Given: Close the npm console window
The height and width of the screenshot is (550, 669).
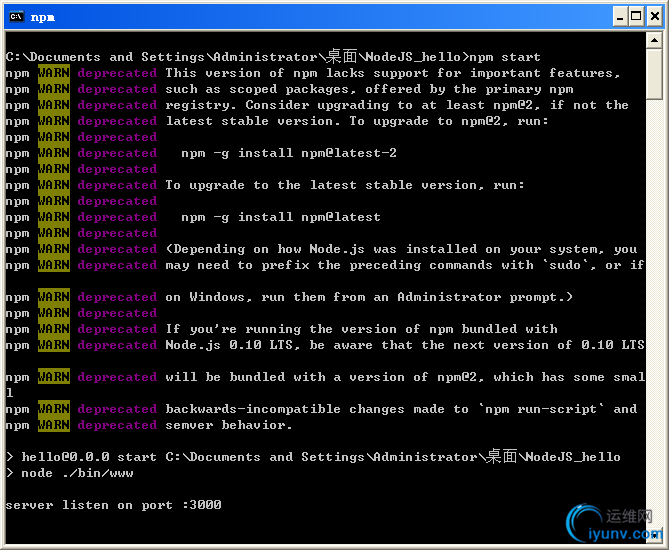Looking at the screenshot, I should (x=655, y=17).
